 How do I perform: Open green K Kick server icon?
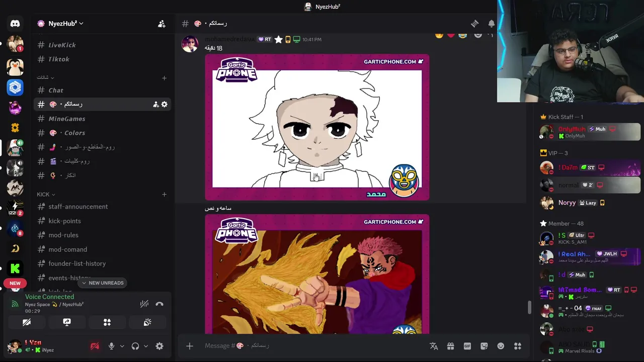tap(15, 268)
